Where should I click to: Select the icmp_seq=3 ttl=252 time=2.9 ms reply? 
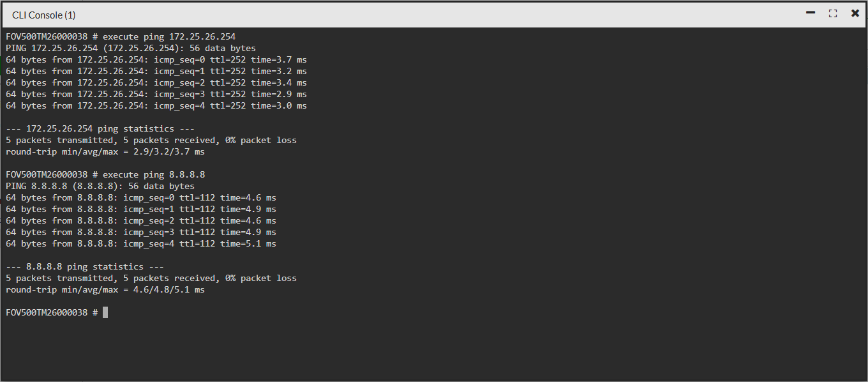pyautogui.click(x=156, y=94)
